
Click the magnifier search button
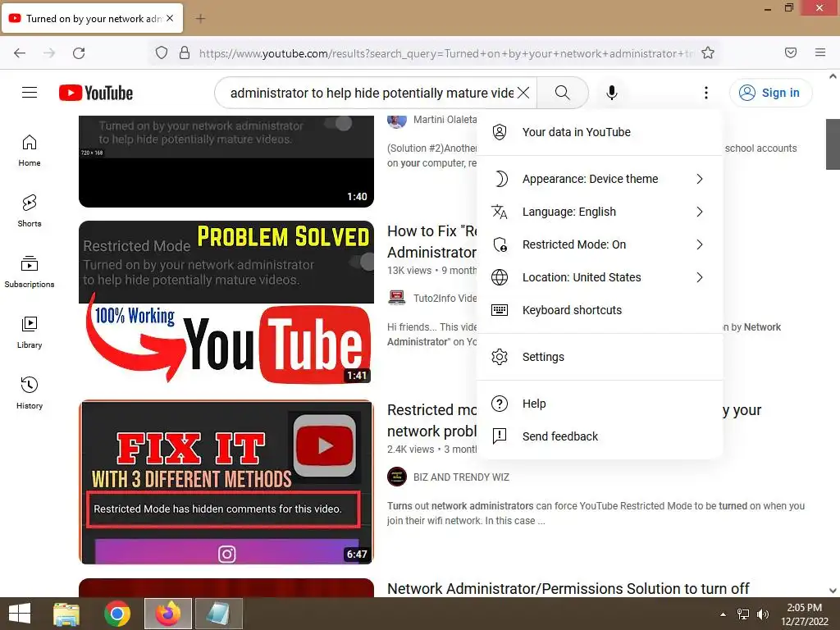pyautogui.click(x=562, y=93)
